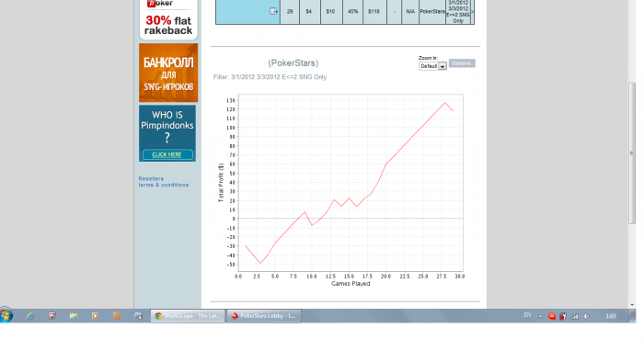The height and width of the screenshot is (362, 644).
Task: Click the browser vertical scrollbar thumb
Action: coord(632,153)
